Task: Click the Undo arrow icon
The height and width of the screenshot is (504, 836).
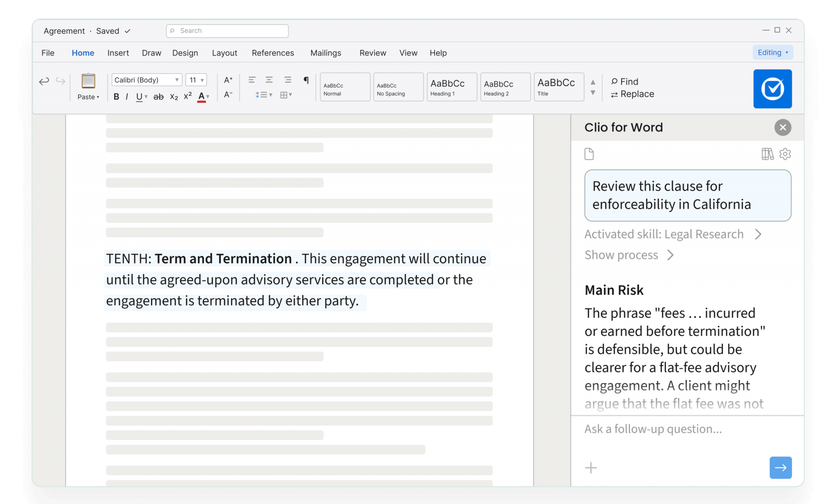Action: (44, 81)
